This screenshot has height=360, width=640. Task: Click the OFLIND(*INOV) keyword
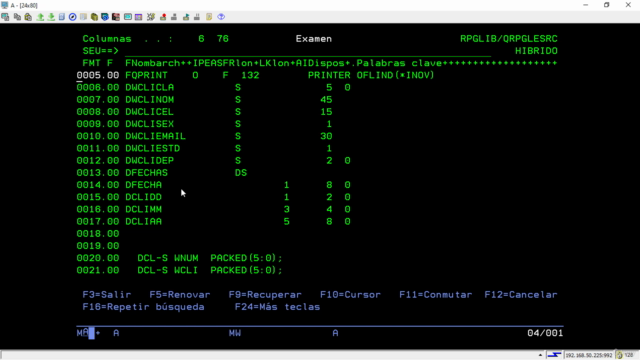(x=396, y=76)
